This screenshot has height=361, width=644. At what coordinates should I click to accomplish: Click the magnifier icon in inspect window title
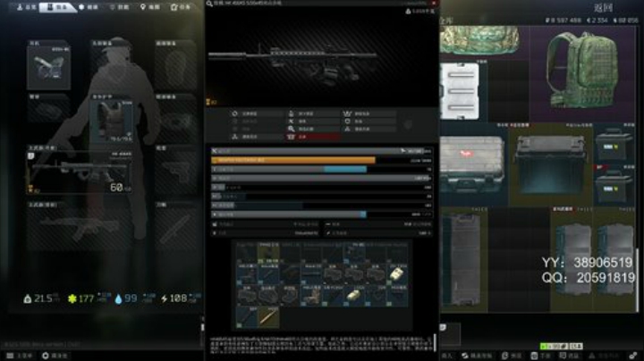(209, 4)
